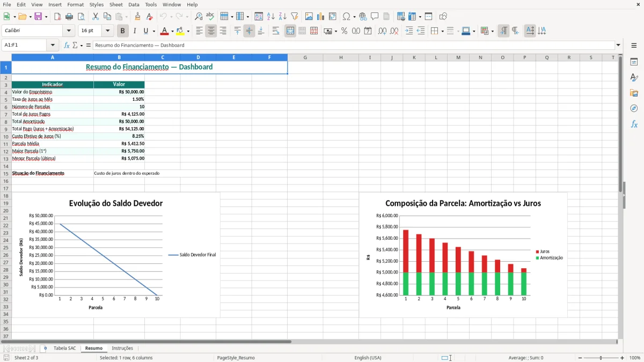Image resolution: width=644 pixels, height=362 pixels.
Task: Open Find and Replace
Action: [x=199, y=17]
